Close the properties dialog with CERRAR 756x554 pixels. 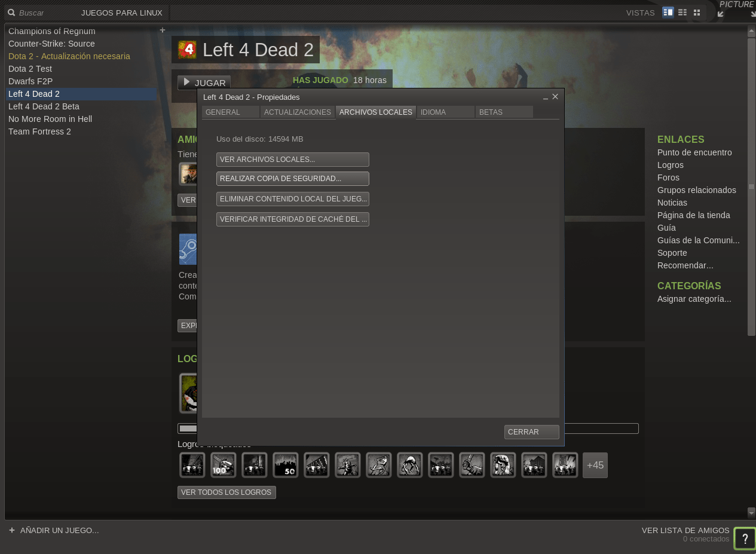pos(532,432)
